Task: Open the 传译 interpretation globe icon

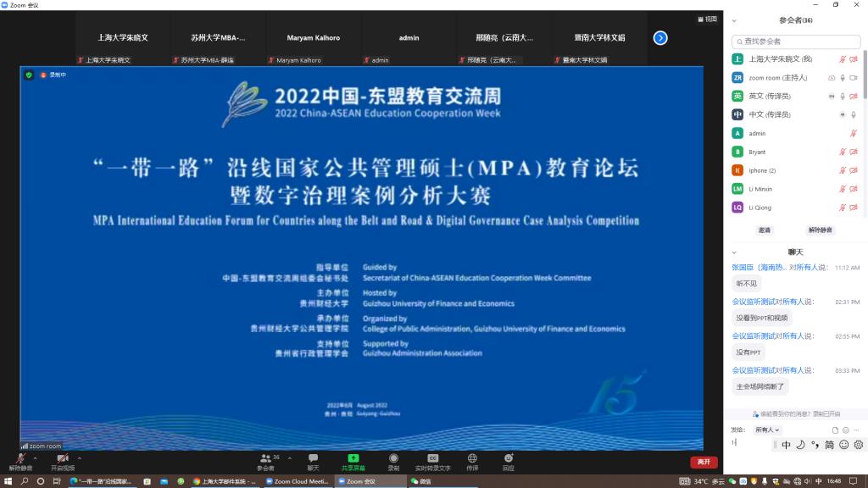Action: pyautogui.click(x=472, y=461)
